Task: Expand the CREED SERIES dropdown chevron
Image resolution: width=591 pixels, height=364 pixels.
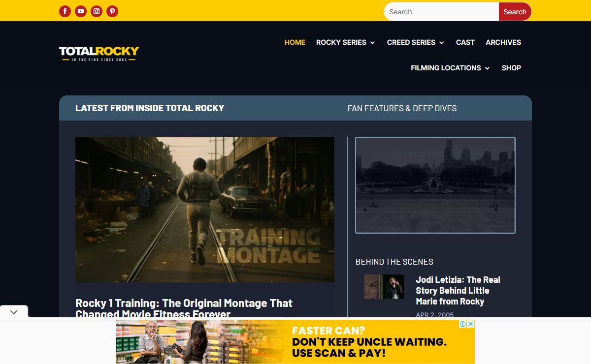Action: click(441, 43)
